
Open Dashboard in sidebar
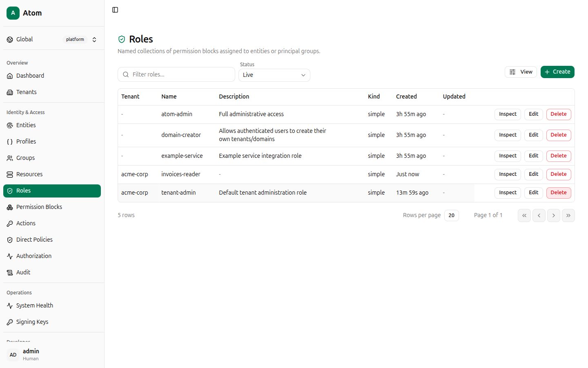click(x=52, y=76)
